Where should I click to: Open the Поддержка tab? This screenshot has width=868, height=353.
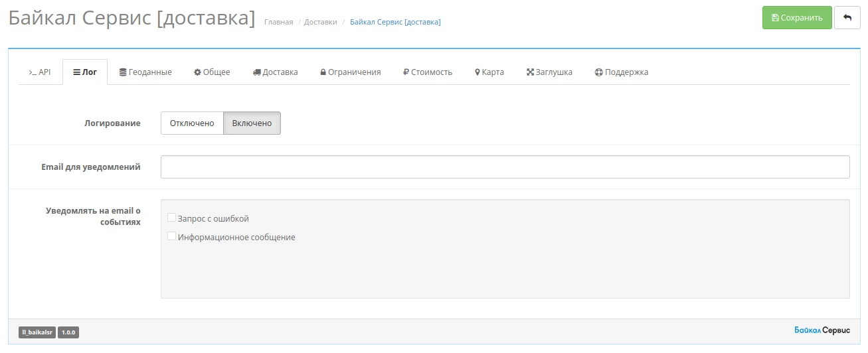(x=622, y=72)
